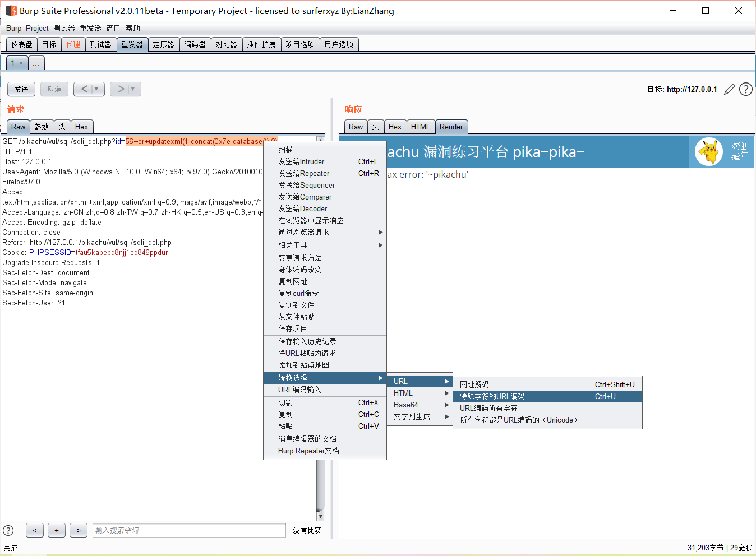Click the previous match < search button
The width and height of the screenshot is (756, 556).
pos(35,530)
